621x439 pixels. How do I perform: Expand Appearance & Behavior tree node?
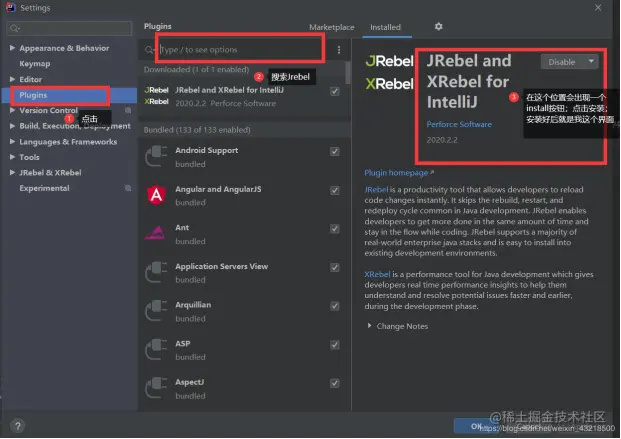[x=12, y=48]
